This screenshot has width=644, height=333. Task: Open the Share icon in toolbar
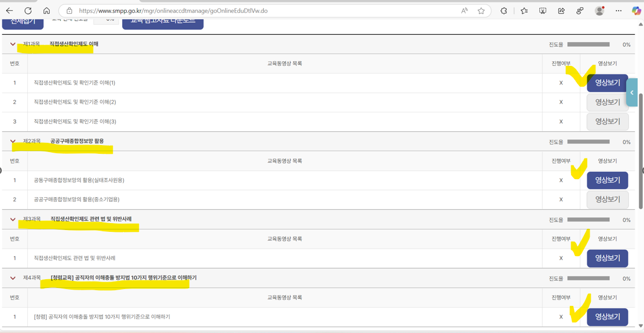pyautogui.click(x=561, y=11)
